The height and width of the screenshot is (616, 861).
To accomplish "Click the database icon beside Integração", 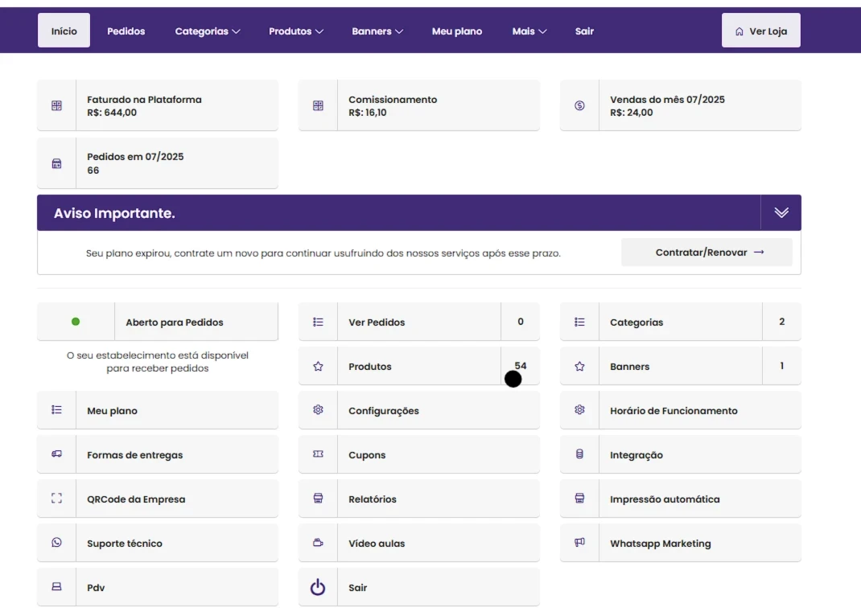I will [x=579, y=454].
